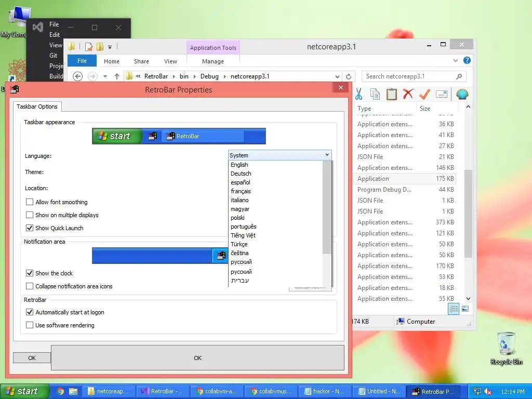Image resolution: width=532 pixels, height=399 pixels.
Task: Click the RetroBar Properties title bar icon
Action: 14,89
